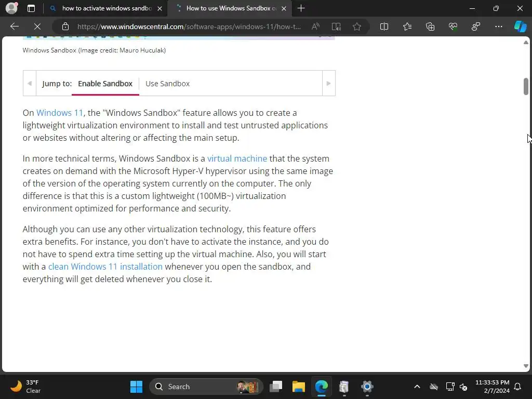Open the clock showing 11:33:53 PM
Image resolution: width=532 pixels, height=399 pixels.
(493, 387)
